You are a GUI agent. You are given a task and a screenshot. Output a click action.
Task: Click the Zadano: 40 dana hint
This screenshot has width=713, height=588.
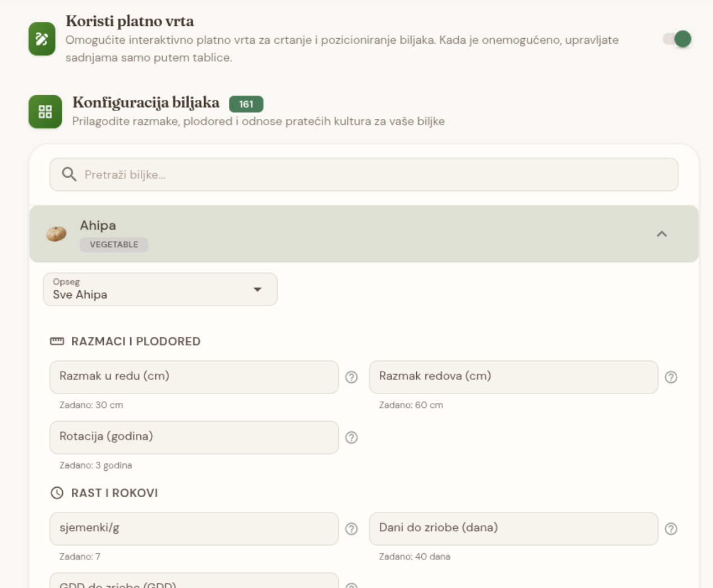pos(415,557)
